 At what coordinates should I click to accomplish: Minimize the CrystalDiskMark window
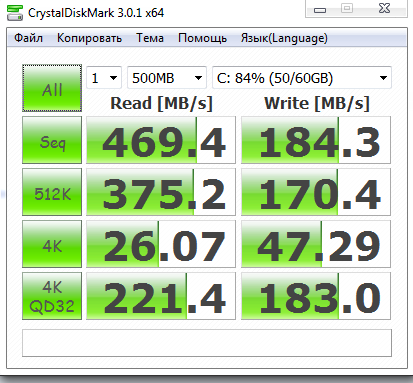(320, 9)
